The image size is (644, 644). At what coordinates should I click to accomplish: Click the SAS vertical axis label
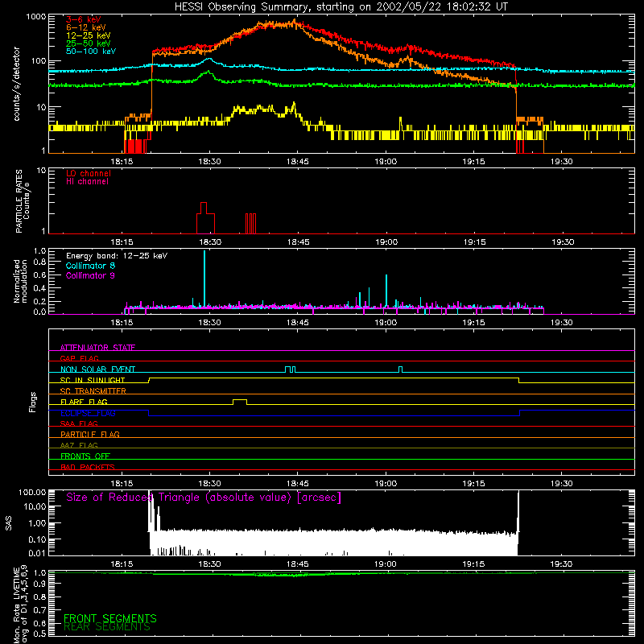point(9,522)
